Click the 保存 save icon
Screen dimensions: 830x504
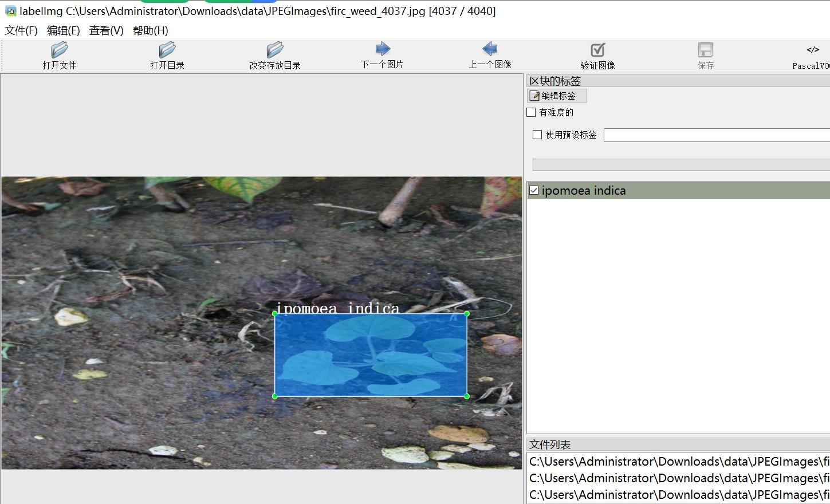coord(706,50)
